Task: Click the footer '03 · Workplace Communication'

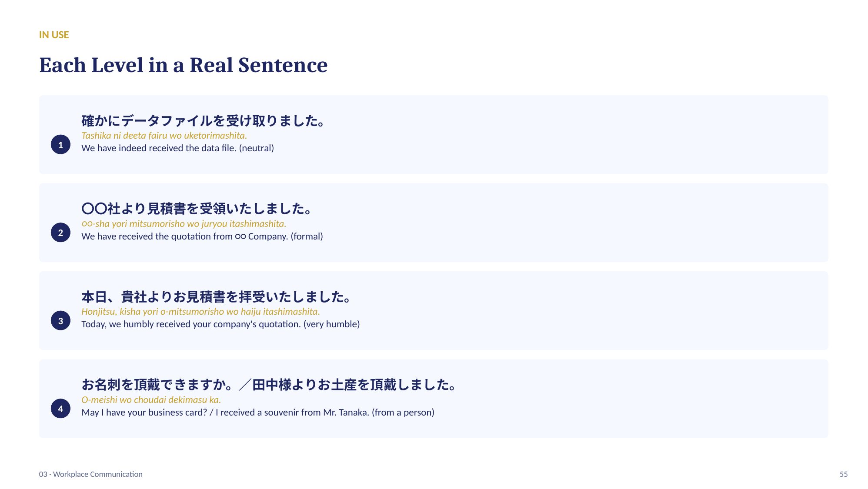Action: tap(91, 474)
